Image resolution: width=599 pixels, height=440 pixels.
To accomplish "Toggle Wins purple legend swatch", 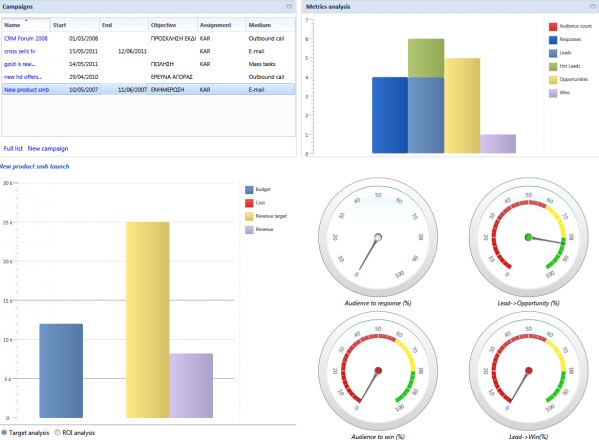I will (x=553, y=93).
